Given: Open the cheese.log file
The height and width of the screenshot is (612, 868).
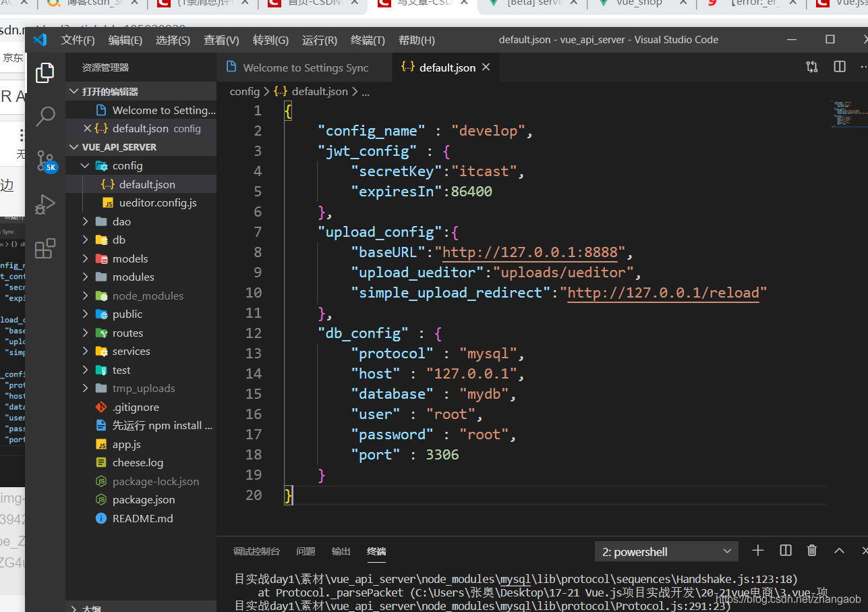Looking at the screenshot, I should coord(141,462).
